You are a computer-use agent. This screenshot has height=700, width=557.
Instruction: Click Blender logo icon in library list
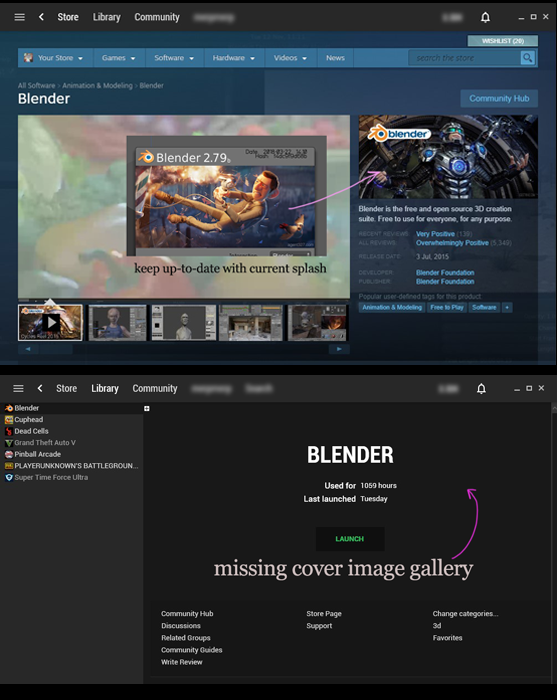pos(8,408)
